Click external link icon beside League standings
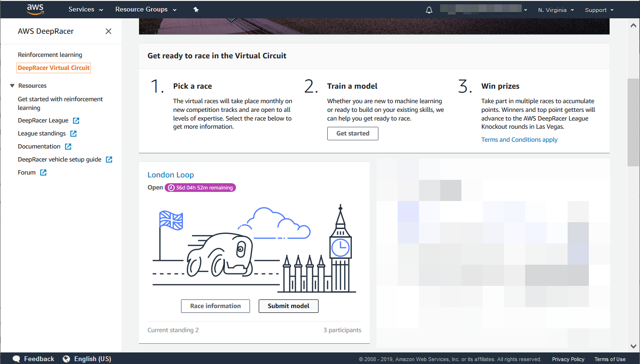Viewport: 640px width, 364px height. click(x=73, y=134)
